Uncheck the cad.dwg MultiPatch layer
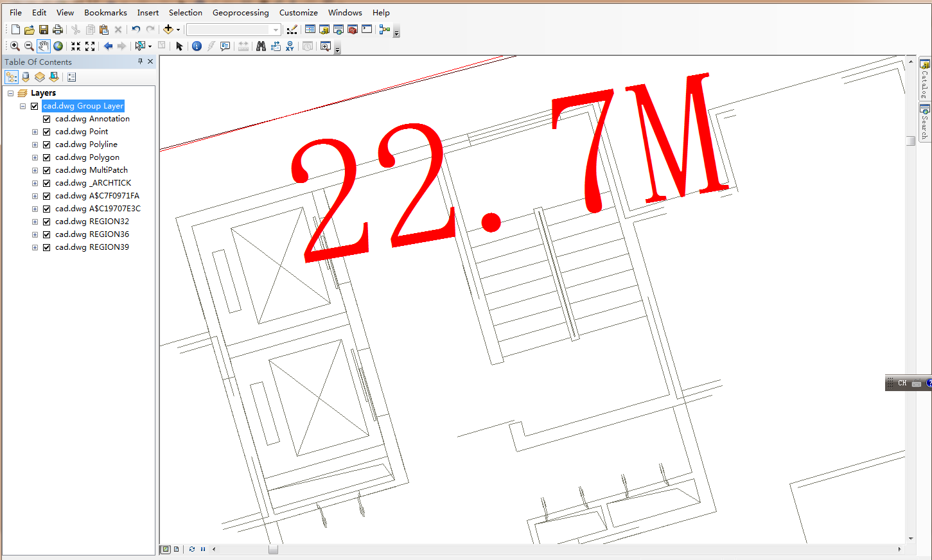 click(47, 170)
